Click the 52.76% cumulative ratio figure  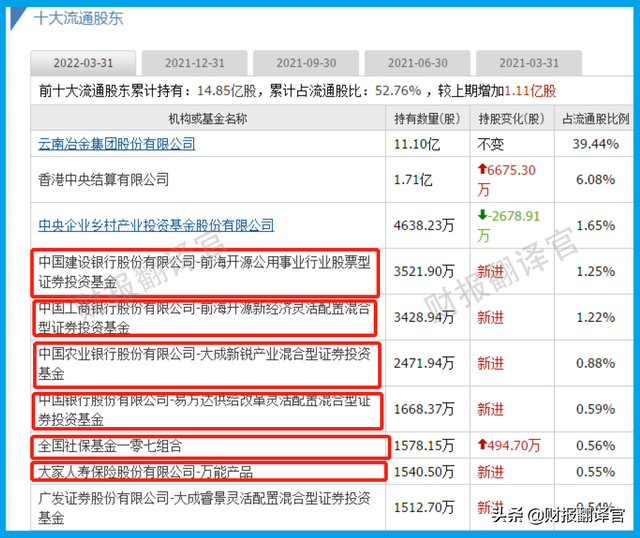coord(398,91)
